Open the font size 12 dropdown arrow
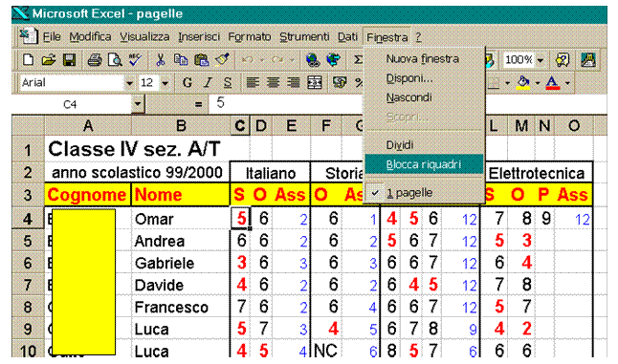 tap(166, 83)
